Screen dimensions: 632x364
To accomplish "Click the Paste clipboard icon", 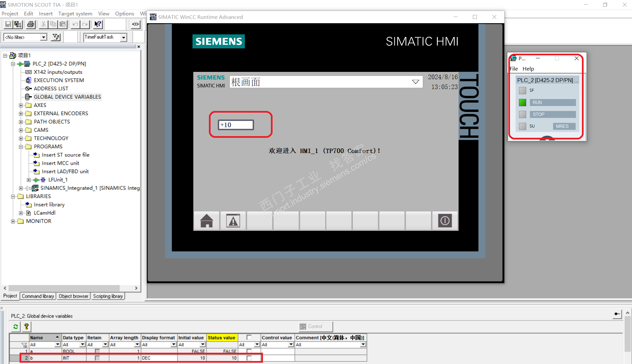I will click(x=63, y=24).
